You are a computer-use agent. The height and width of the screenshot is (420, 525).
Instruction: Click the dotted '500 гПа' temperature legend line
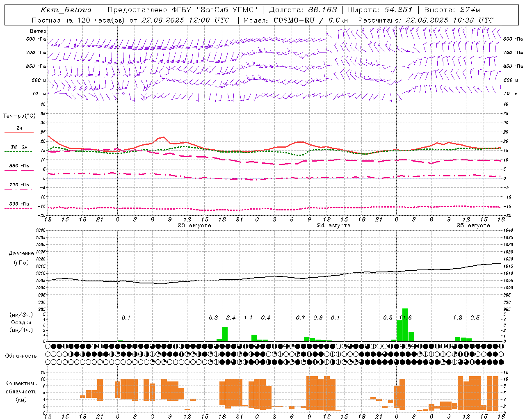tap(18, 209)
